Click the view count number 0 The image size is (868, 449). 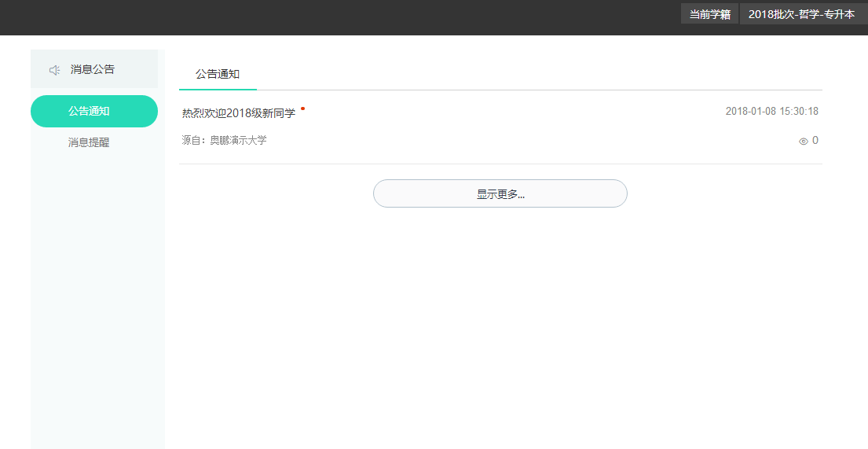815,141
